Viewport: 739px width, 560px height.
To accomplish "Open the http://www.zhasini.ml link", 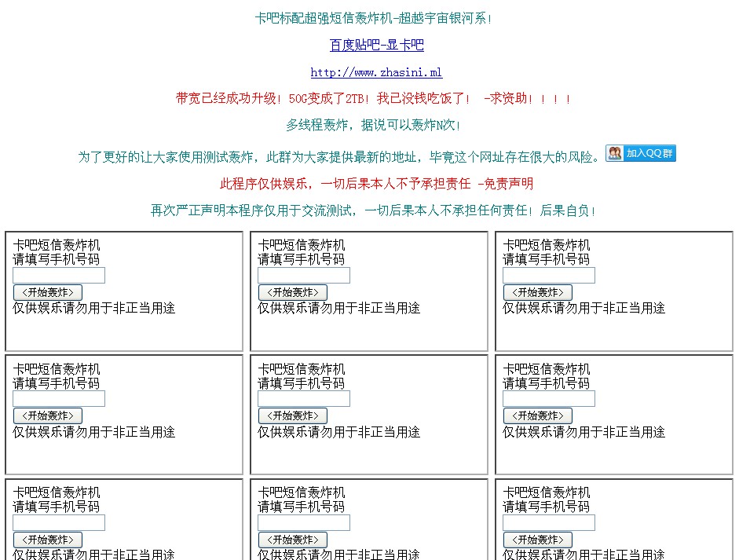I will [x=376, y=72].
